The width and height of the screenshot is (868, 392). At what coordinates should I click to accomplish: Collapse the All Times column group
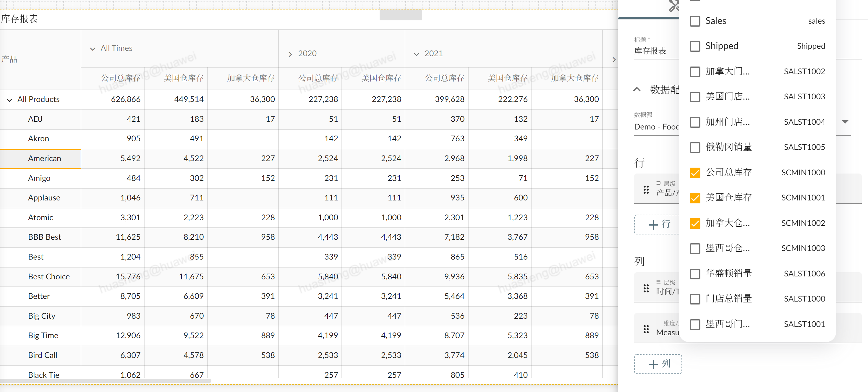[93, 49]
